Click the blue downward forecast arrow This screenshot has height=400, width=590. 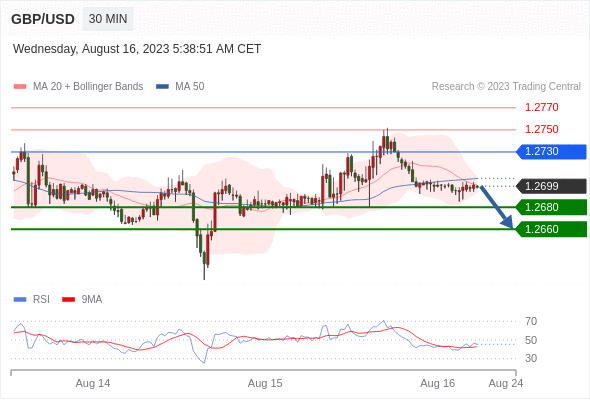pyautogui.click(x=496, y=207)
